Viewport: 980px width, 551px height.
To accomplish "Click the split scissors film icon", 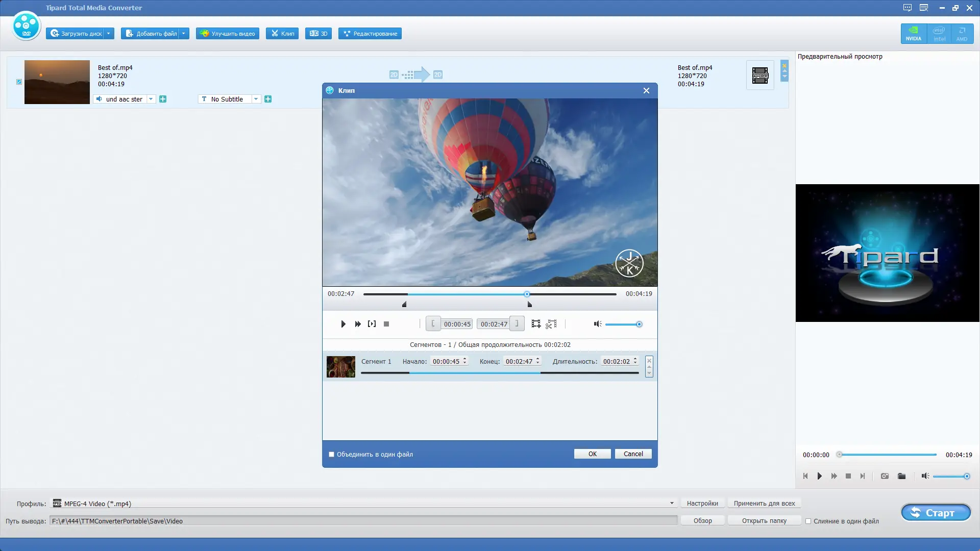I will [551, 324].
